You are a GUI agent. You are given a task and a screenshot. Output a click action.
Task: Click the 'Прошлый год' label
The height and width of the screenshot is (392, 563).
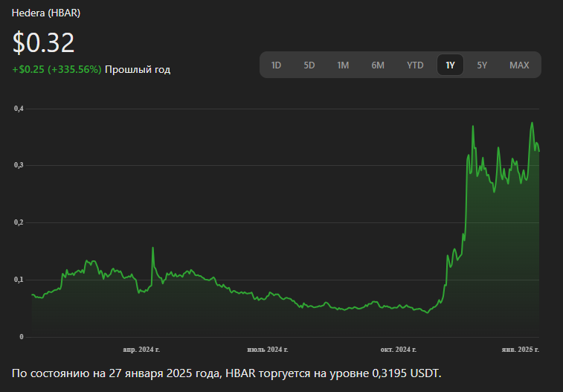[138, 69]
